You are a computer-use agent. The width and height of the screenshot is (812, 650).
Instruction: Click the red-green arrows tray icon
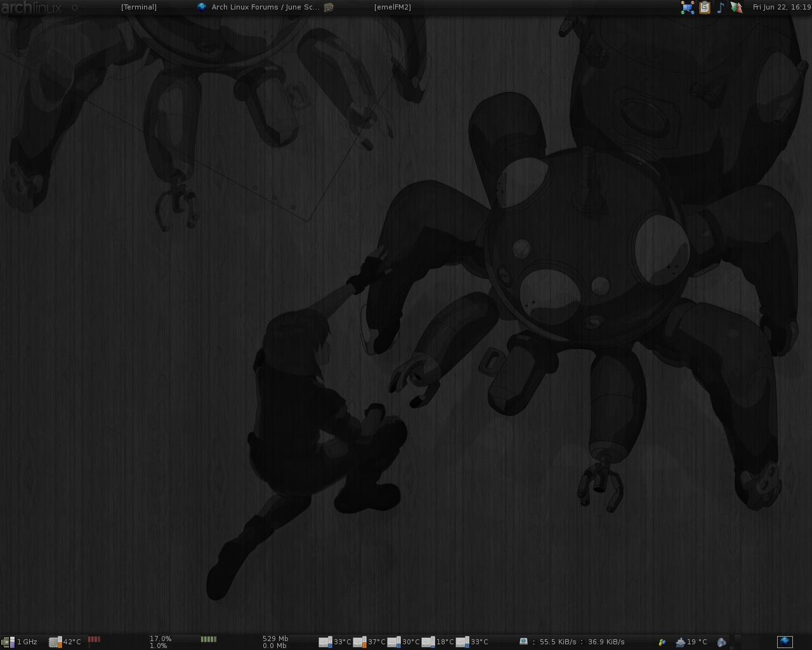[x=736, y=8]
